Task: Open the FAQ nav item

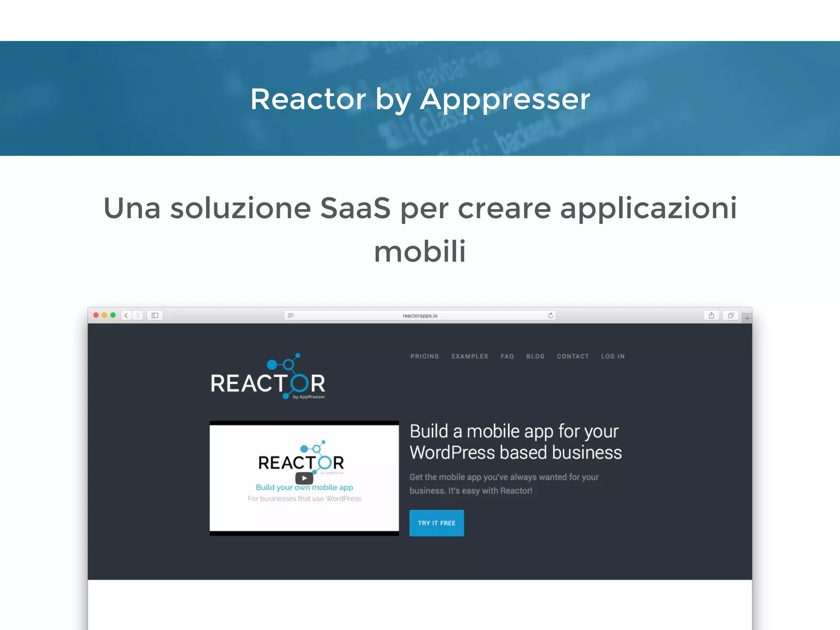Action: (507, 356)
